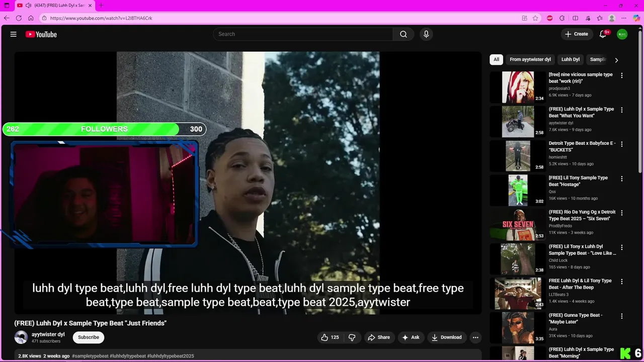Screen dimensions: 644x362
Task: Open Babyfxce E "BUCKETS" thumbnail
Action: click(518, 155)
